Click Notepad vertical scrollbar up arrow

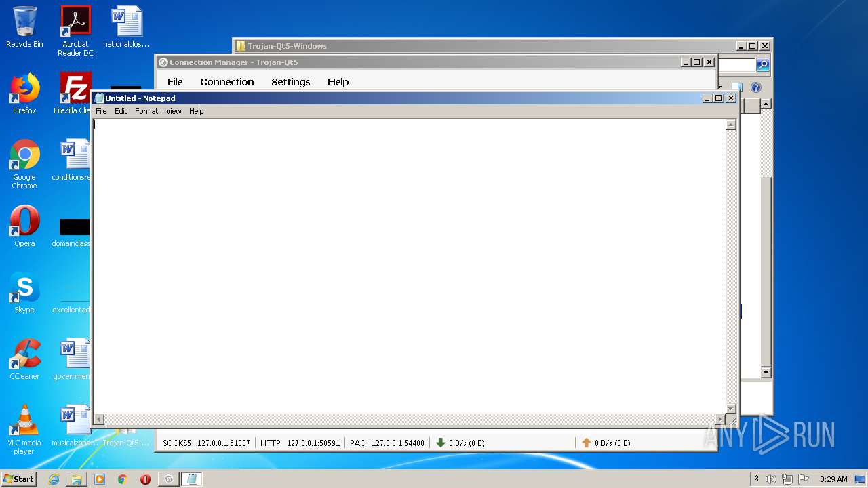731,125
